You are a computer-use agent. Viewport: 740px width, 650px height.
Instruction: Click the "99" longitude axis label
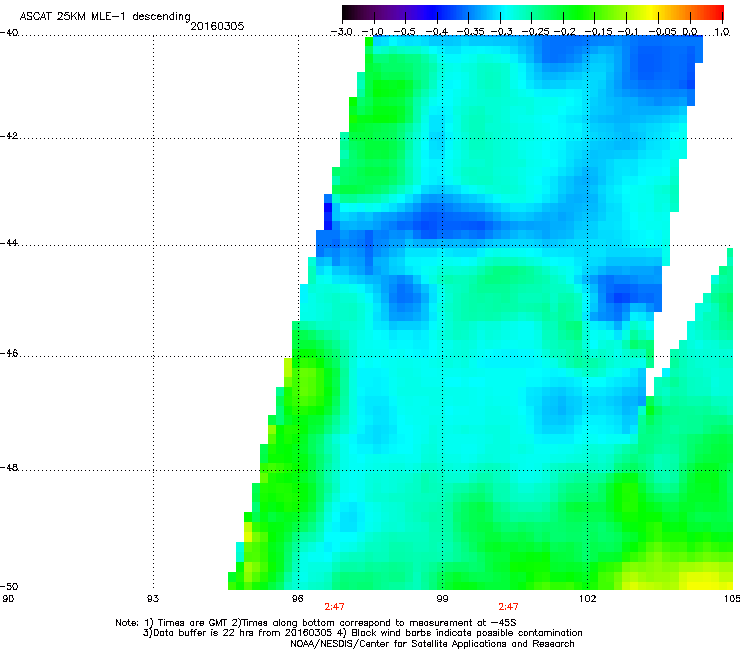(442, 599)
